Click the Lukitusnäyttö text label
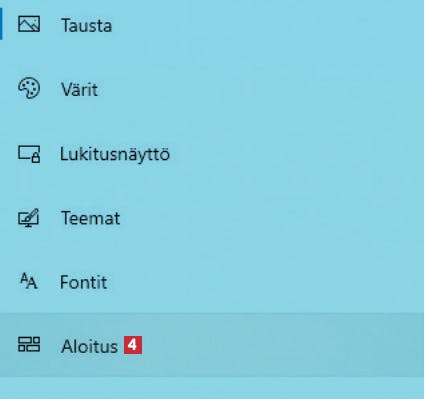The height and width of the screenshot is (399, 424). point(115,154)
